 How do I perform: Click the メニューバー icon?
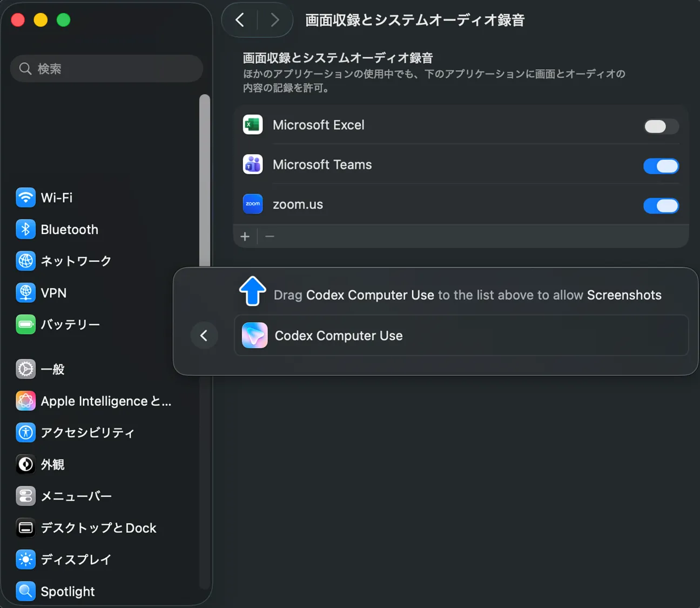[x=25, y=496]
